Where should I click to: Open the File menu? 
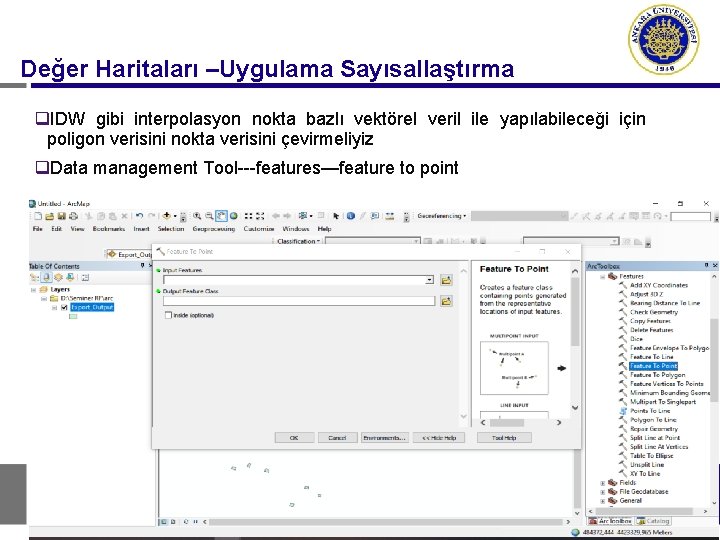[x=38, y=229]
